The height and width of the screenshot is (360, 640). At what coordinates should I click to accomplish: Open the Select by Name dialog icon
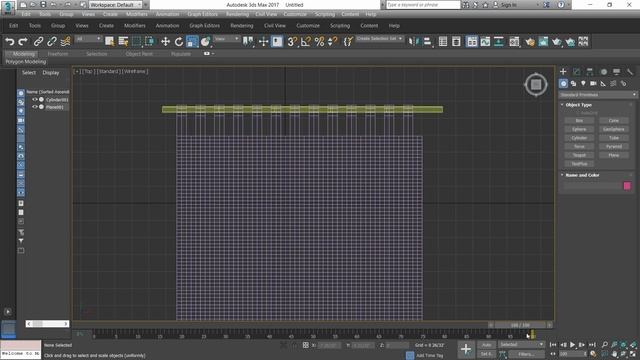tap(123, 41)
